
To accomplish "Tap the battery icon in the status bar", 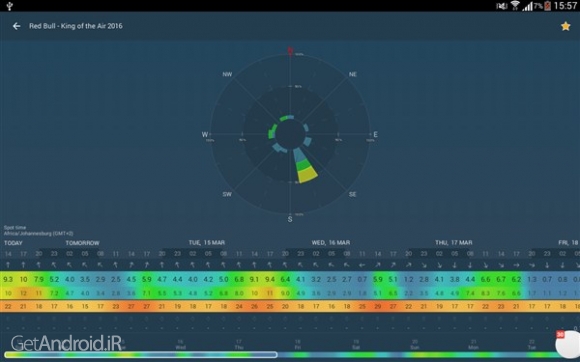I will (x=547, y=5).
